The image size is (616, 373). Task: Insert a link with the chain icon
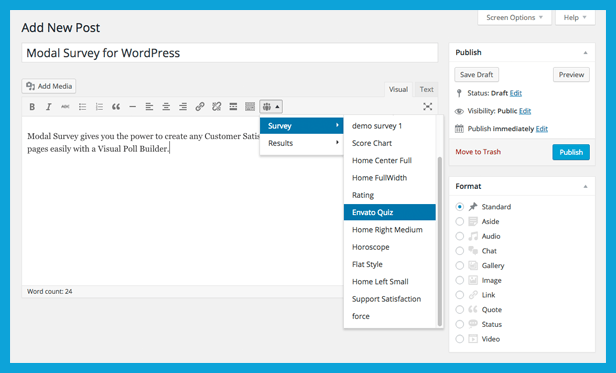tap(200, 107)
